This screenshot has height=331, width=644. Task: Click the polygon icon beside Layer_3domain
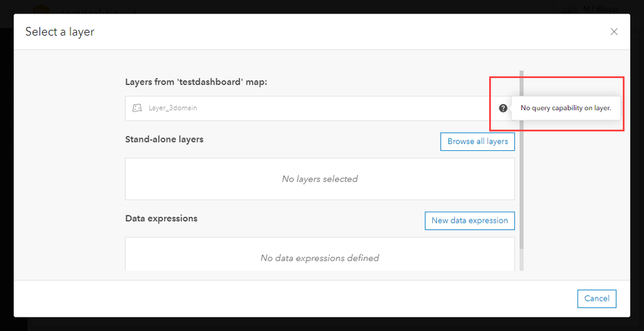tap(137, 108)
